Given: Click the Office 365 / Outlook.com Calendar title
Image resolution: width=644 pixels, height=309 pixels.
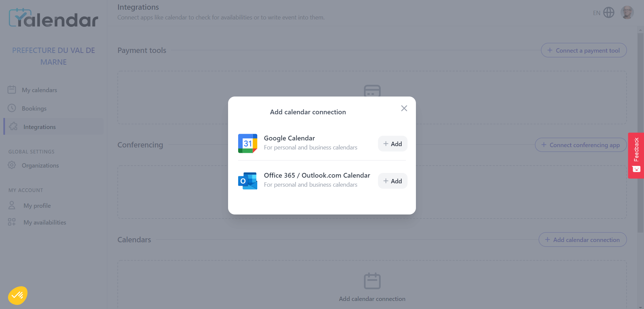Looking at the screenshot, I should click(317, 175).
